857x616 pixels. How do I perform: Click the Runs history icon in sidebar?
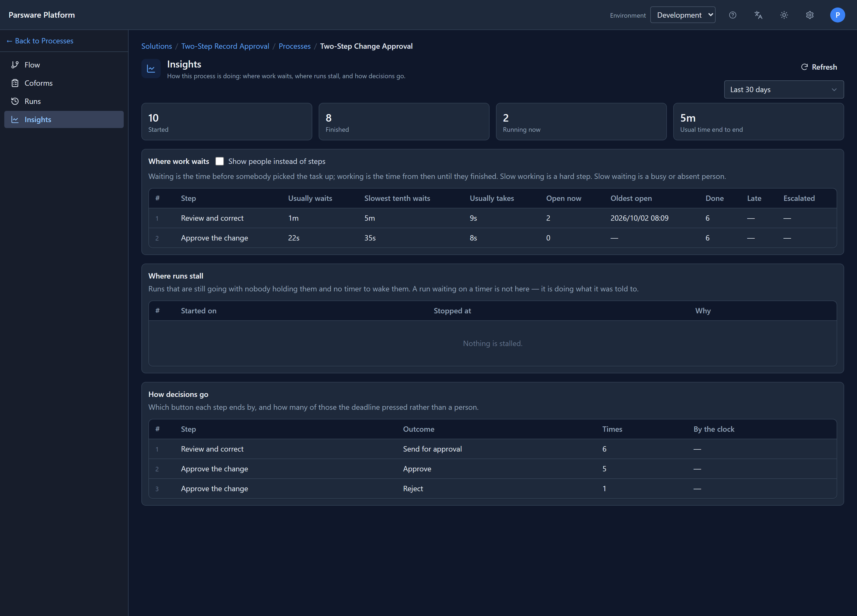15,101
